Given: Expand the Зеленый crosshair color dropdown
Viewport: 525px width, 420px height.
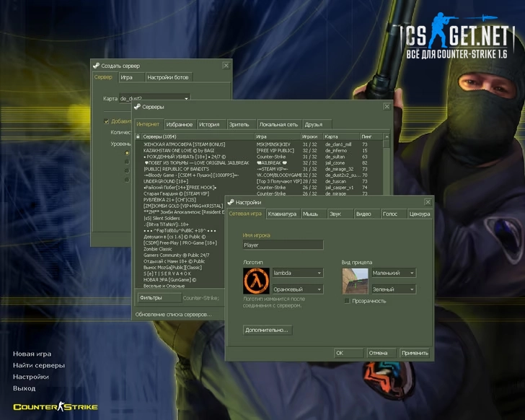Looking at the screenshot, I should [x=393, y=289].
